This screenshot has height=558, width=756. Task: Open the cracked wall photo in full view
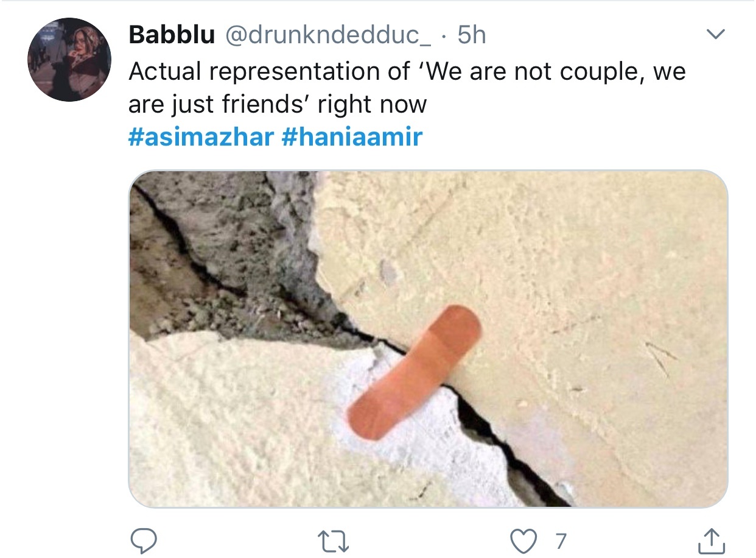click(x=428, y=339)
